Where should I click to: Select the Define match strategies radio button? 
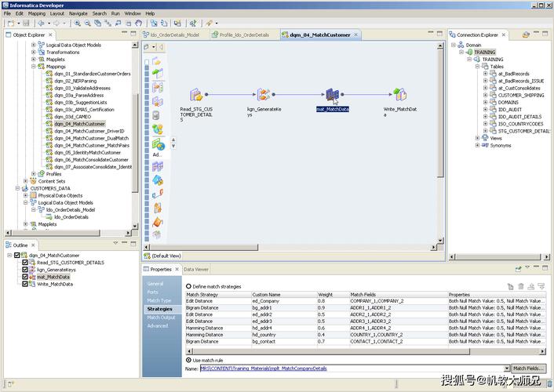188,286
